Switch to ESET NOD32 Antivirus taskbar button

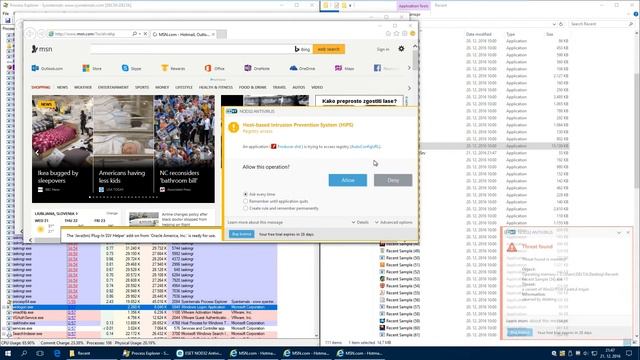click(200, 353)
